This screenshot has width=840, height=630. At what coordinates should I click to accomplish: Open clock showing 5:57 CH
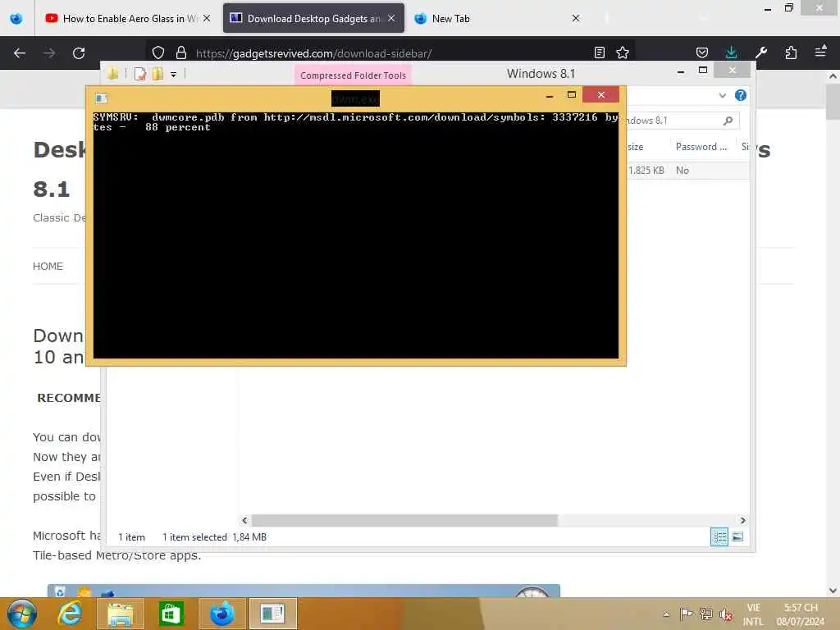pos(801,614)
